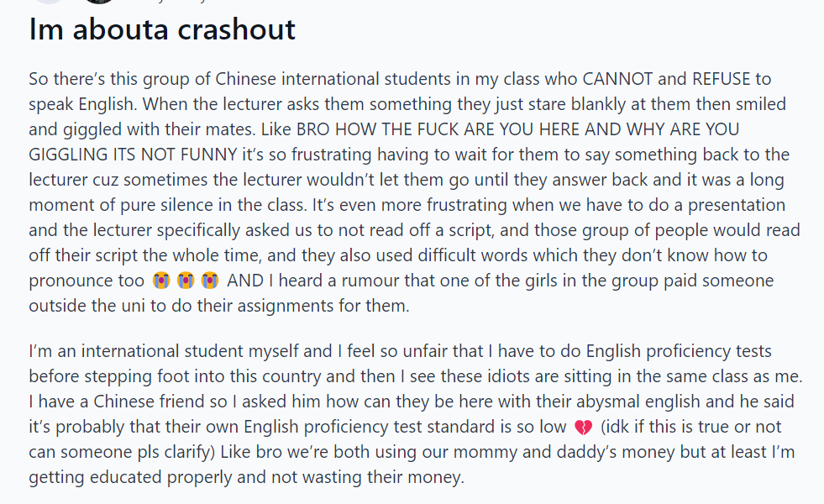Click the broken heart emoji
This screenshot has width=824, height=504.
click(583, 428)
